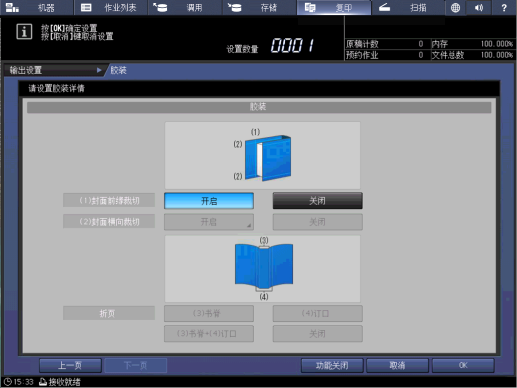
Task: Click 取消 to cancel settings
Action: [397, 365]
